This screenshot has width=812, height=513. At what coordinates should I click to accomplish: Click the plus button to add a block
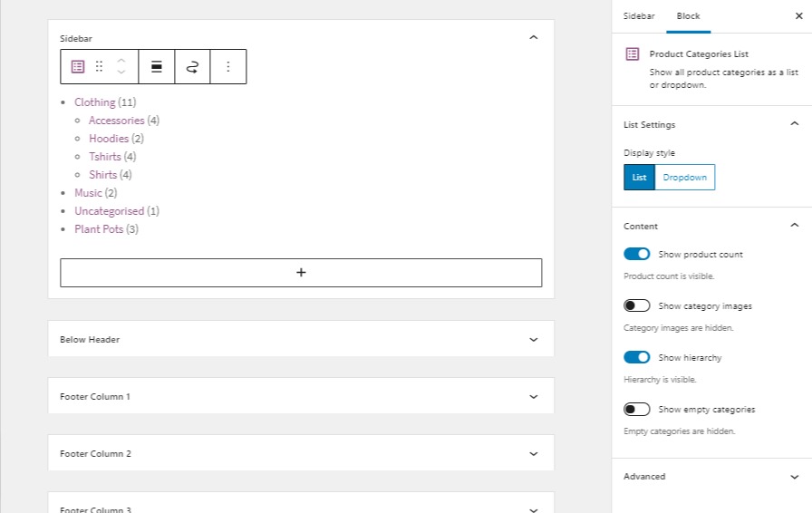coord(301,273)
